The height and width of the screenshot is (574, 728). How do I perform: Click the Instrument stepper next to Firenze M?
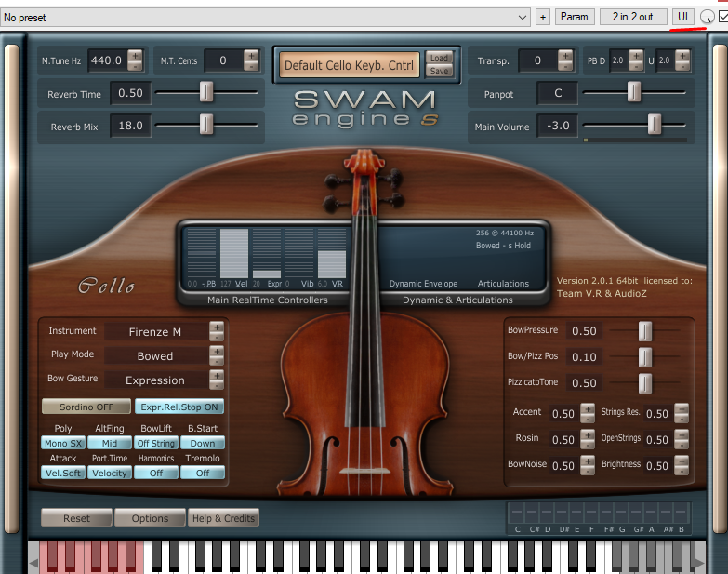pos(217,331)
